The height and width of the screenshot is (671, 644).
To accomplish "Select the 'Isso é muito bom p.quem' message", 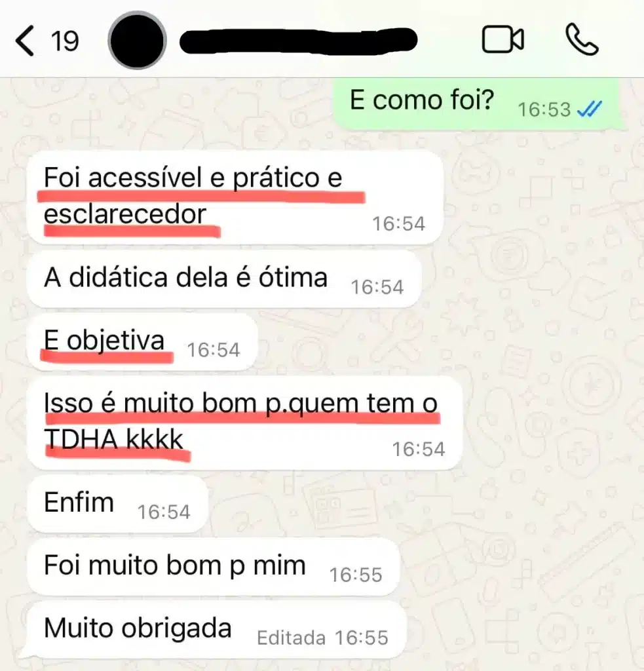I will [245, 423].
